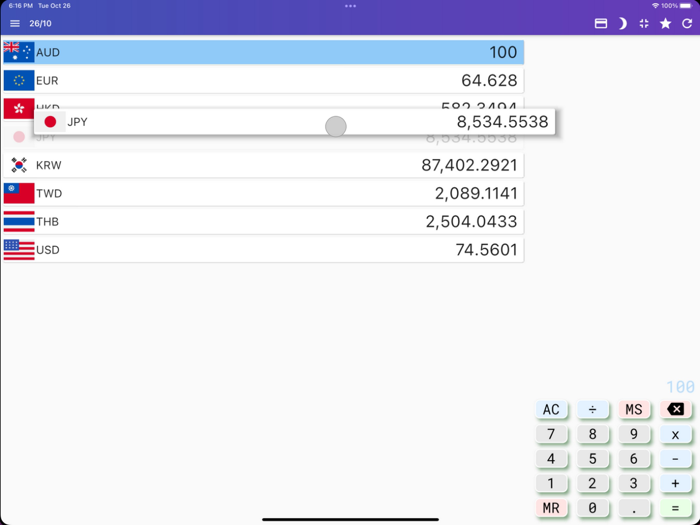Tap the minus key
700x525 pixels.
point(675,458)
